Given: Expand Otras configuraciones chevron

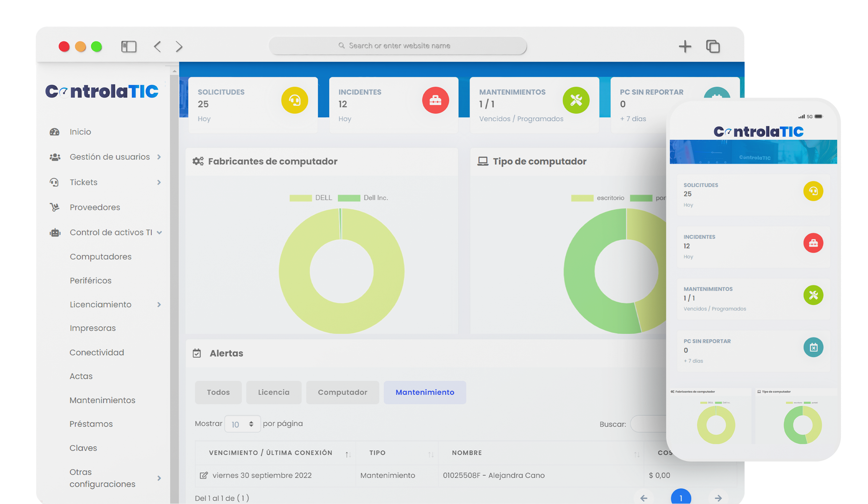Looking at the screenshot, I should point(159,478).
